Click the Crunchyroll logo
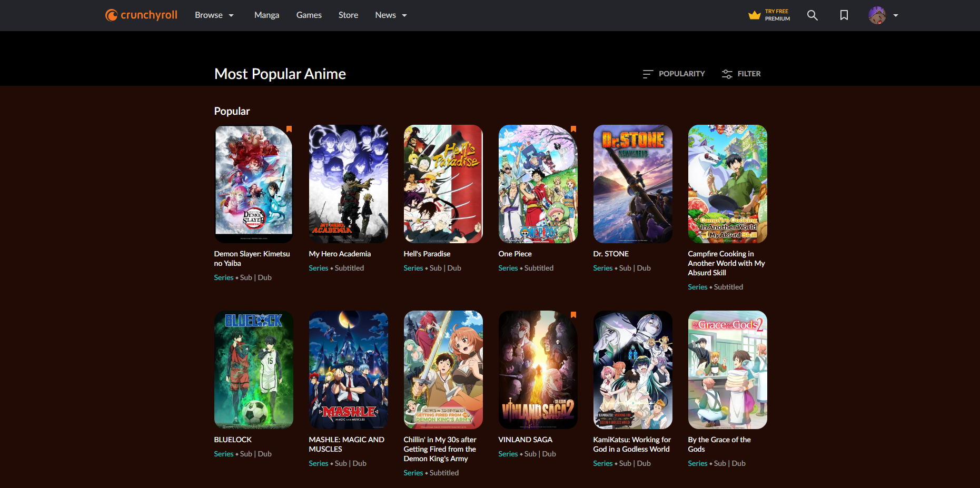The height and width of the screenshot is (488, 980). 141,15
